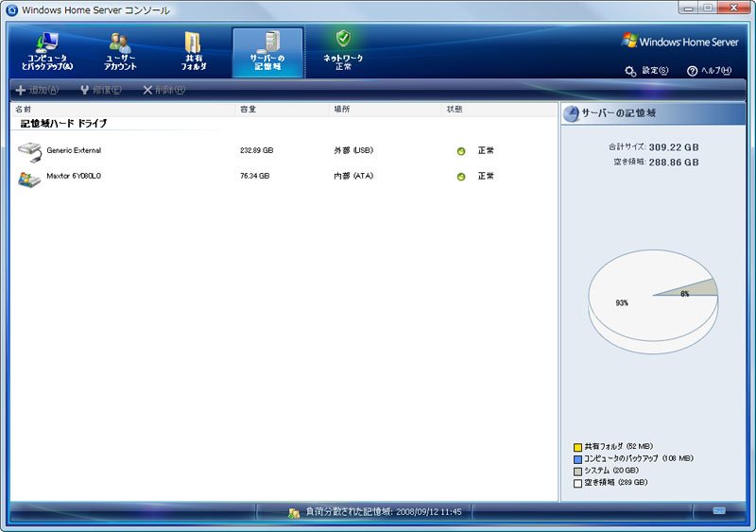Click 内部 (ATA) location cell

(353, 176)
